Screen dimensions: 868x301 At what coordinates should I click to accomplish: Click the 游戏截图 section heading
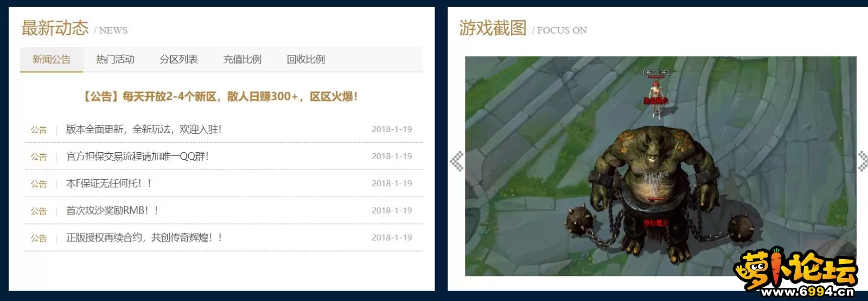pyautogui.click(x=493, y=28)
